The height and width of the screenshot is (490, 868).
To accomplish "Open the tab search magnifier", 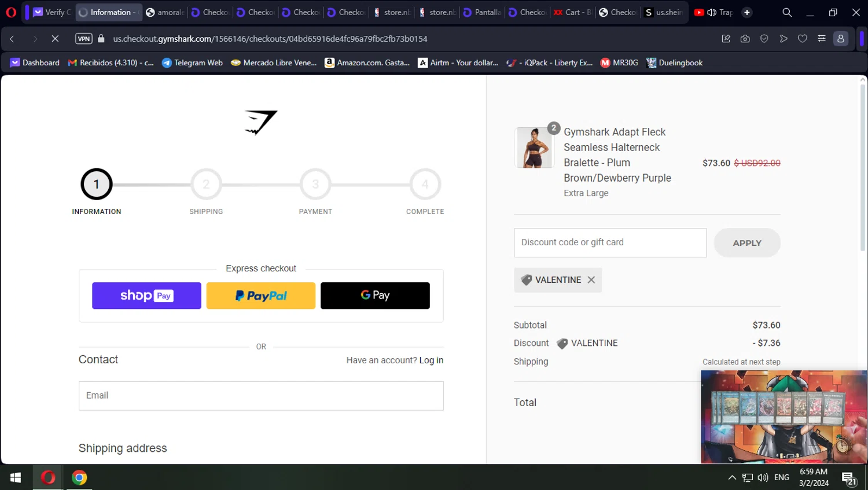I will (x=787, y=12).
